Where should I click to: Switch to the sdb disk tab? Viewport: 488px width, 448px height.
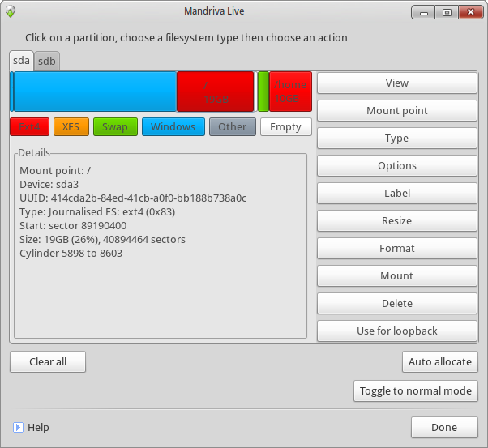click(47, 62)
